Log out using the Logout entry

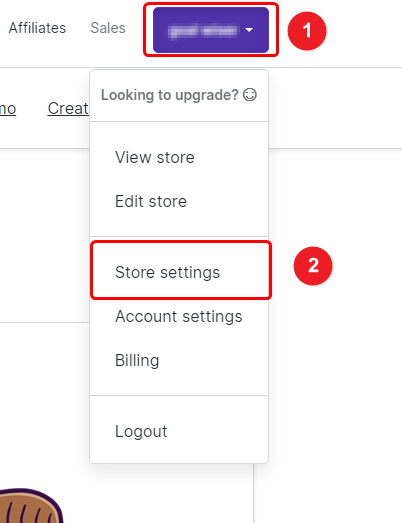point(141,431)
